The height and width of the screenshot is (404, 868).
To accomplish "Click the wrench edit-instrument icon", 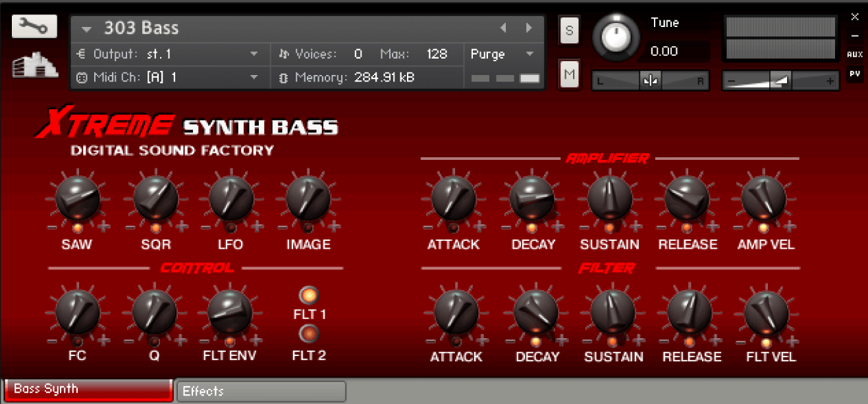I will [34, 26].
